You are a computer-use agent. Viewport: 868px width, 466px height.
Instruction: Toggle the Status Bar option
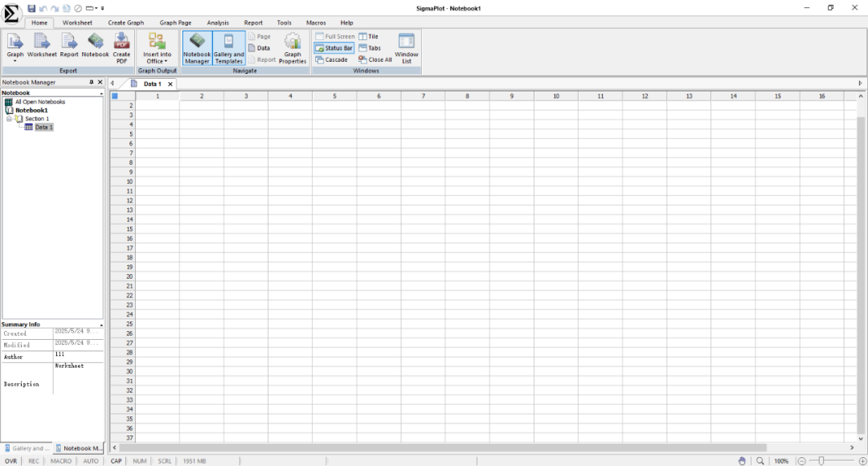pyautogui.click(x=334, y=48)
